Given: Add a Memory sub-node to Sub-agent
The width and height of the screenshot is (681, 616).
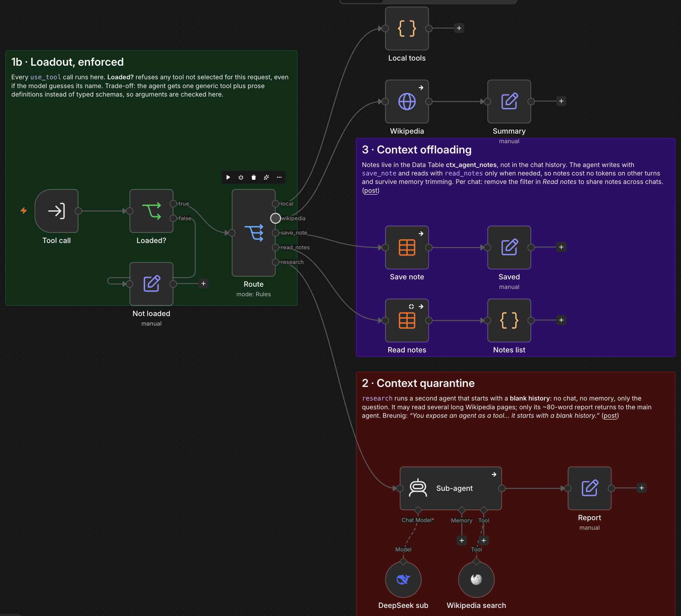Looking at the screenshot, I should tap(462, 540).
